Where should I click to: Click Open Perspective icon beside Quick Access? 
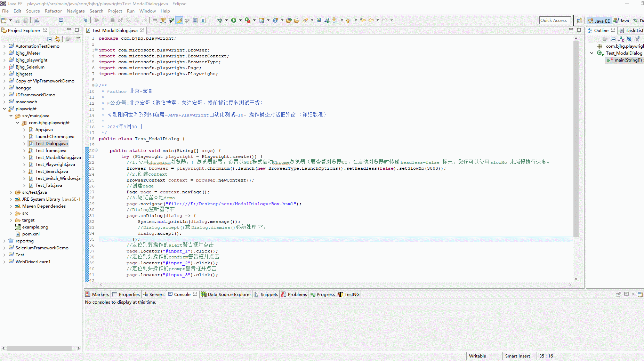[x=579, y=21]
